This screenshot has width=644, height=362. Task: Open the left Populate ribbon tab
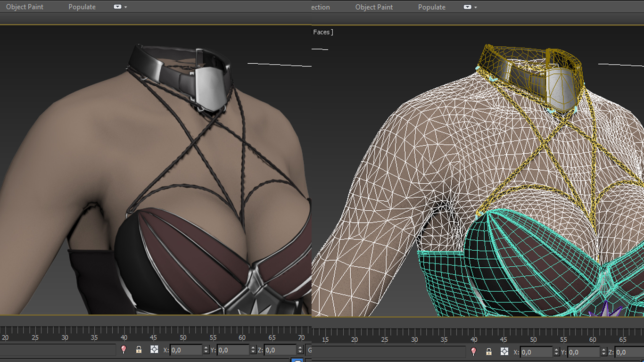pyautogui.click(x=82, y=7)
